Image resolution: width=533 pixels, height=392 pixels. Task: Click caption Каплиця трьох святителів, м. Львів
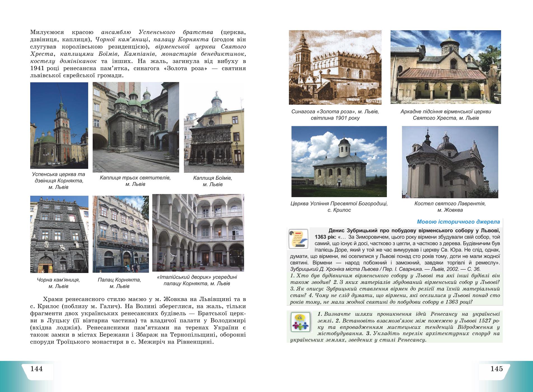(x=135, y=181)
